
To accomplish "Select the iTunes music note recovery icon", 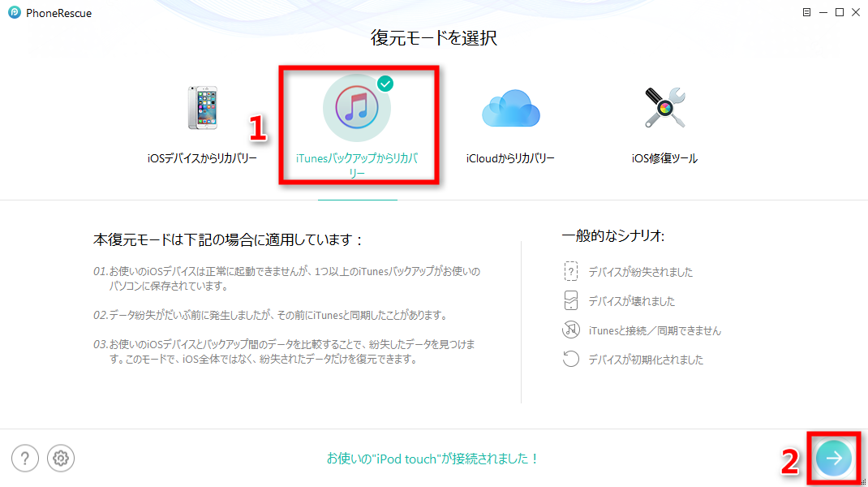I will (356, 108).
